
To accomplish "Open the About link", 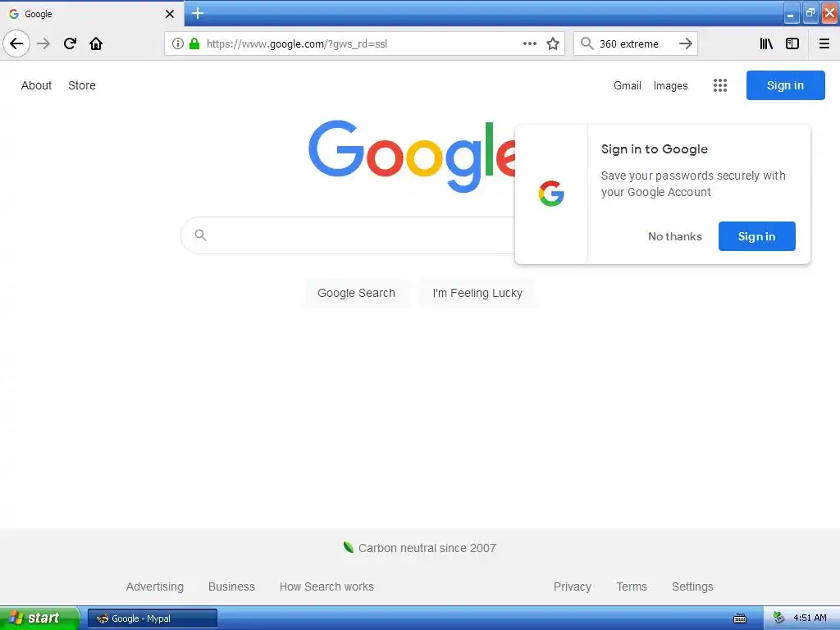I will (36, 85).
